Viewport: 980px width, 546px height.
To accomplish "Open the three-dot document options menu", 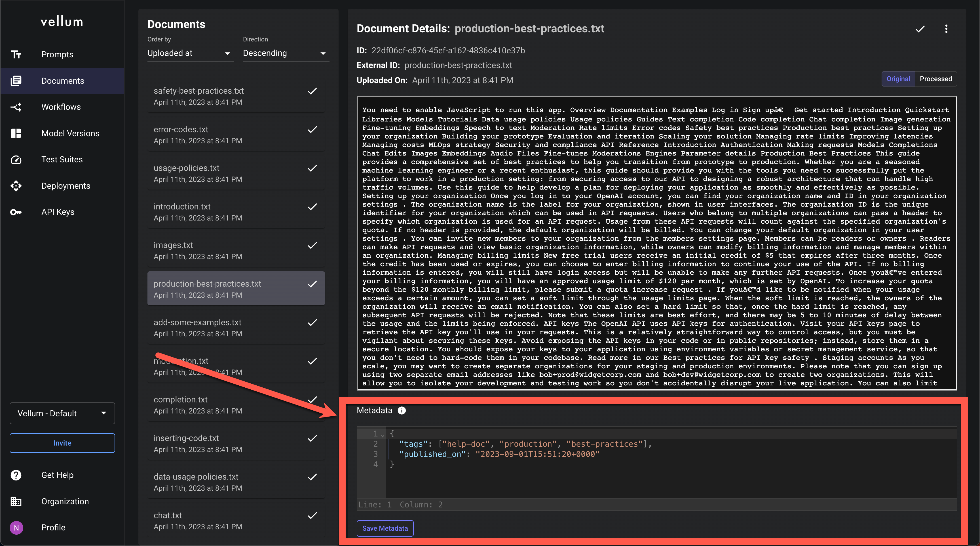I will [946, 29].
